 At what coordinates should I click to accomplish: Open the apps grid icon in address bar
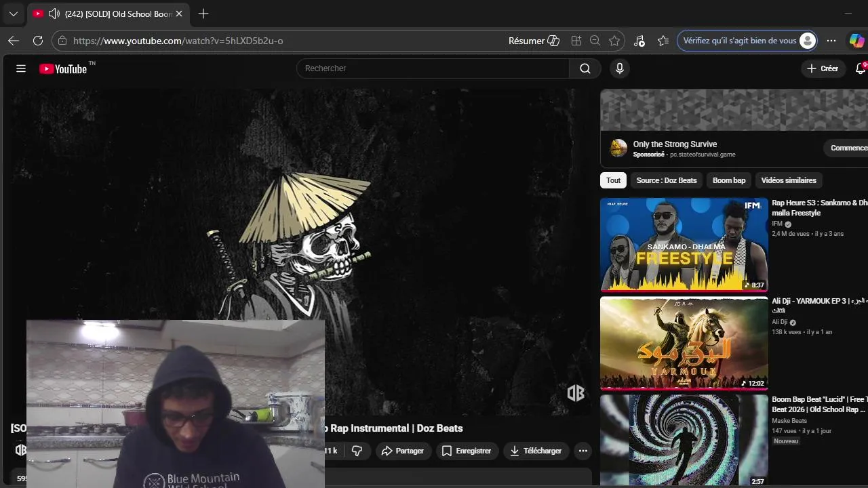(576, 41)
